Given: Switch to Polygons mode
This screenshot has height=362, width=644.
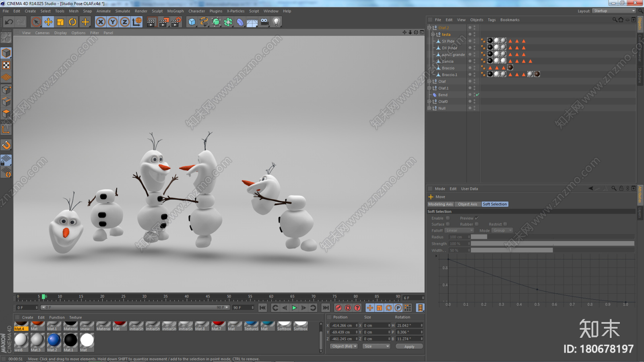Looking at the screenshot, I should [6, 114].
